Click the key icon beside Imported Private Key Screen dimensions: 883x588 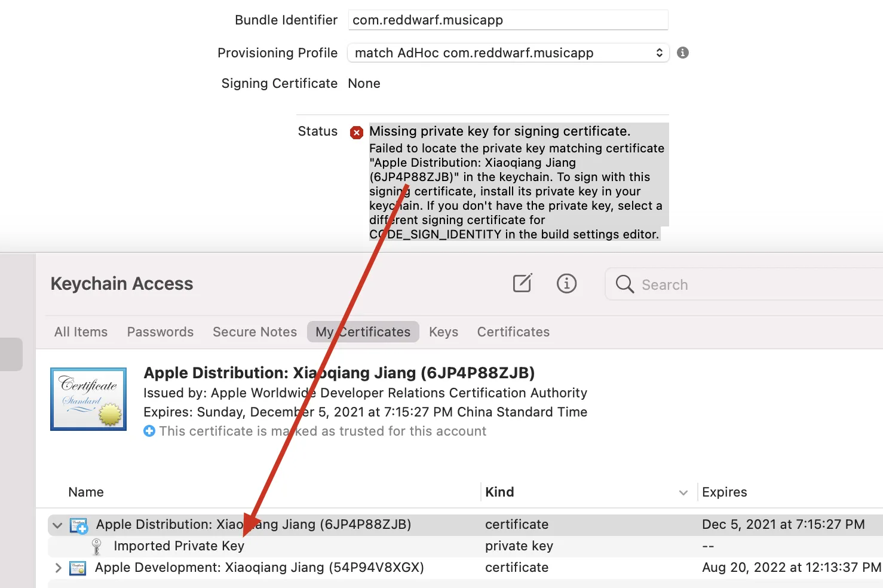coord(96,546)
